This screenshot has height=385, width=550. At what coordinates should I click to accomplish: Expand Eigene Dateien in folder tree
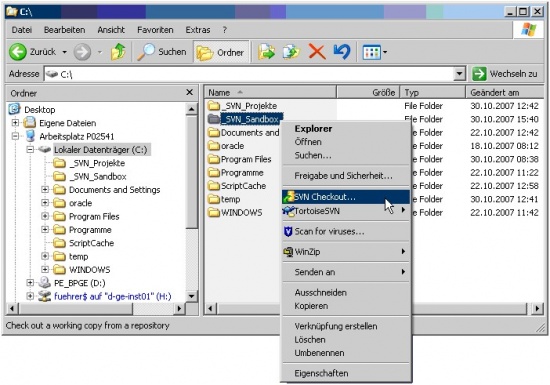15,123
